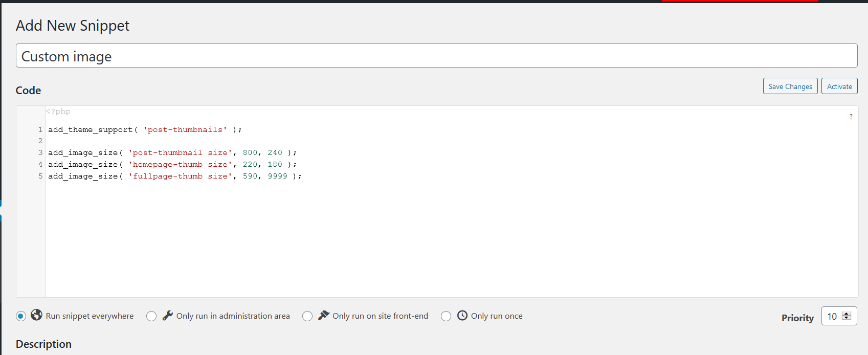
Task: Click the question mark help icon in editor
Action: (851, 117)
